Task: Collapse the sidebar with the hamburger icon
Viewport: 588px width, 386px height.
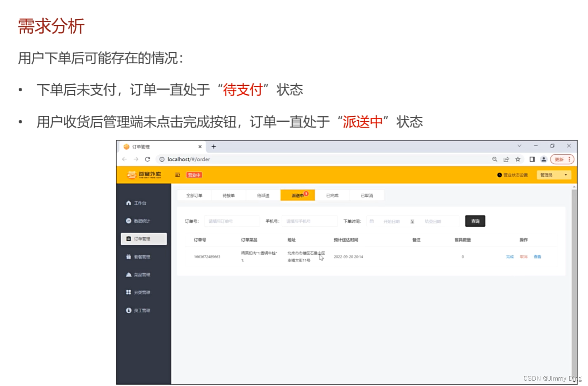Action: coord(177,175)
